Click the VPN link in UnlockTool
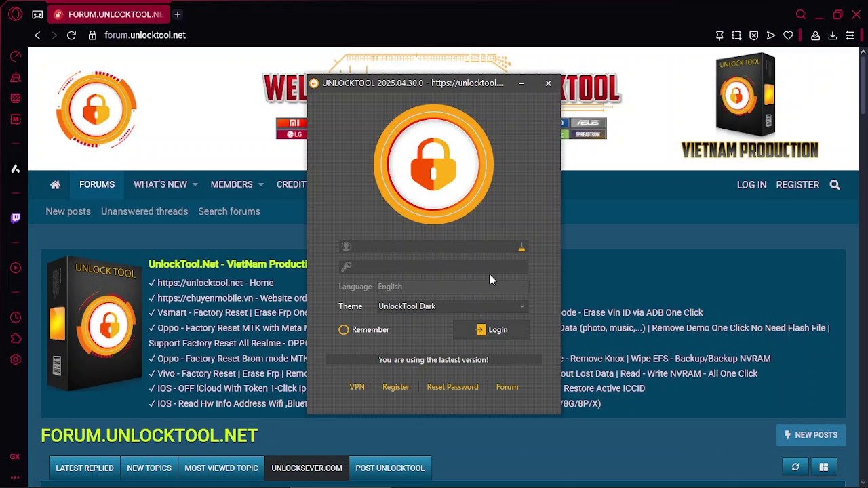 (357, 387)
